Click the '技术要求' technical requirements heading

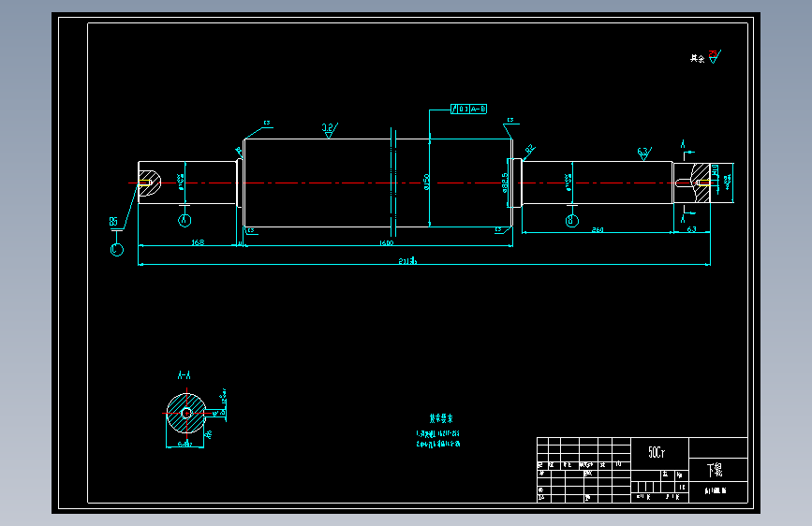[x=441, y=418]
